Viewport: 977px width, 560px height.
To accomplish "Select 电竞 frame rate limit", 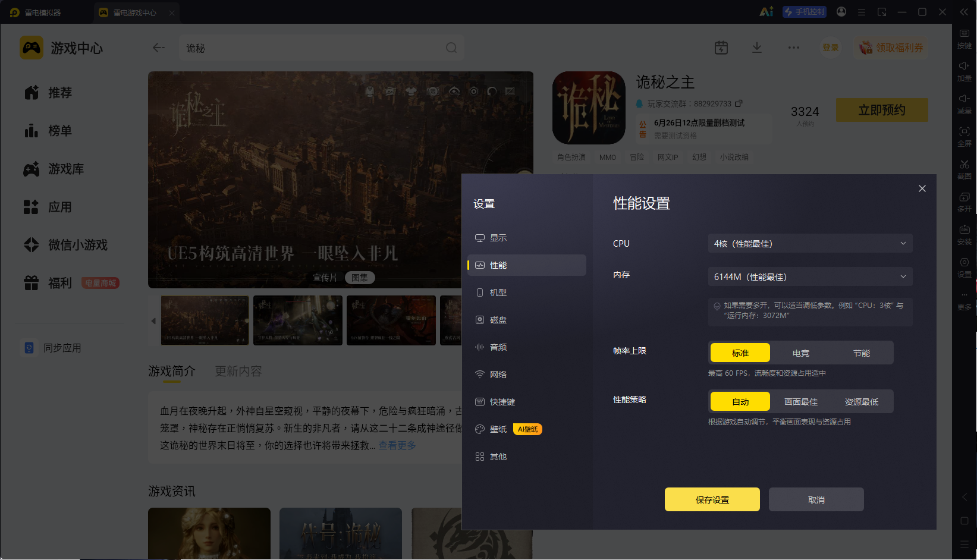I will tap(801, 353).
